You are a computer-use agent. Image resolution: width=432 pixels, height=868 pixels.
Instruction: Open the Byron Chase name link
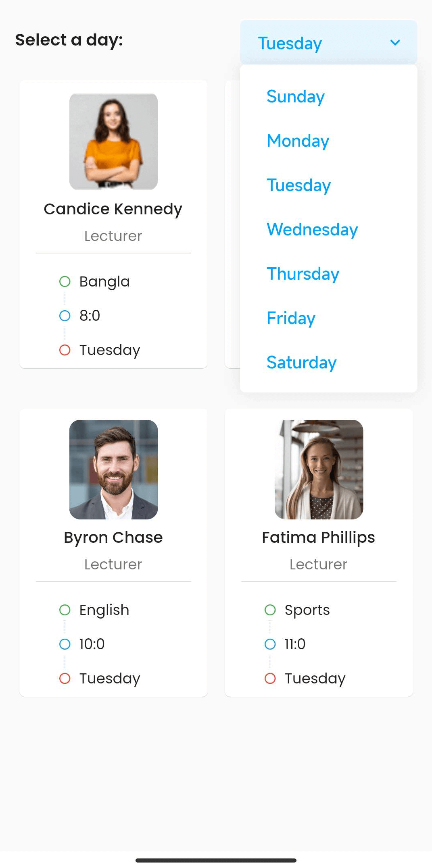tap(113, 538)
